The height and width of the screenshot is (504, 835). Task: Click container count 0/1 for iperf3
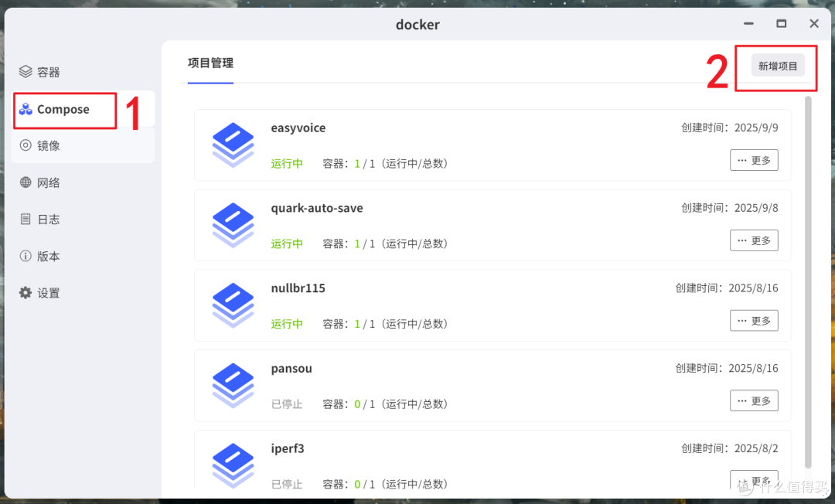point(365,484)
